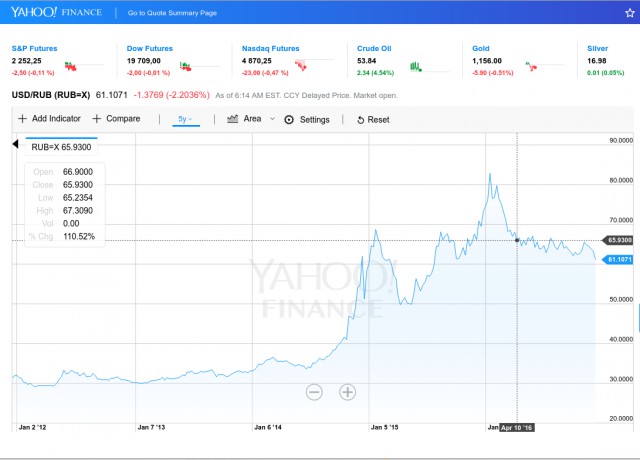Go to Quote Summary Page link
Screen dimensions: 640x460
pyautogui.click(x=172, y=13)
